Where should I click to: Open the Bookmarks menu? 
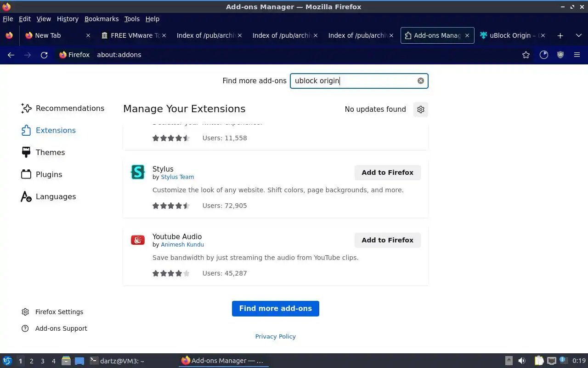point(102,19)
